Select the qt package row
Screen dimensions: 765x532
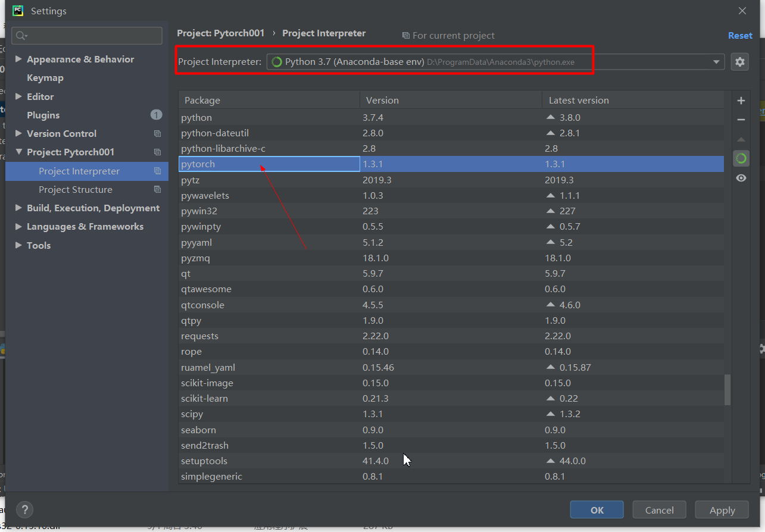coord(451,273)
